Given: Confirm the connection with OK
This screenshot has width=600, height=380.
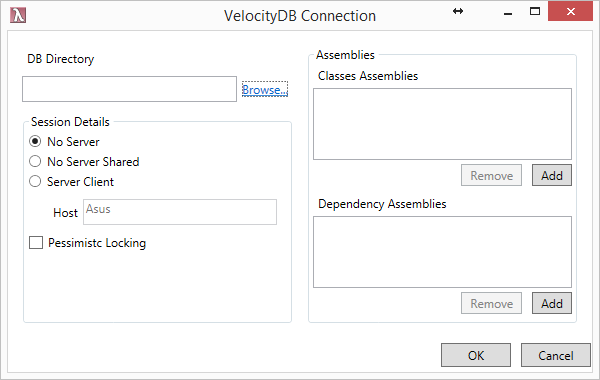Looking at the screenshot, I should point(476,355).
